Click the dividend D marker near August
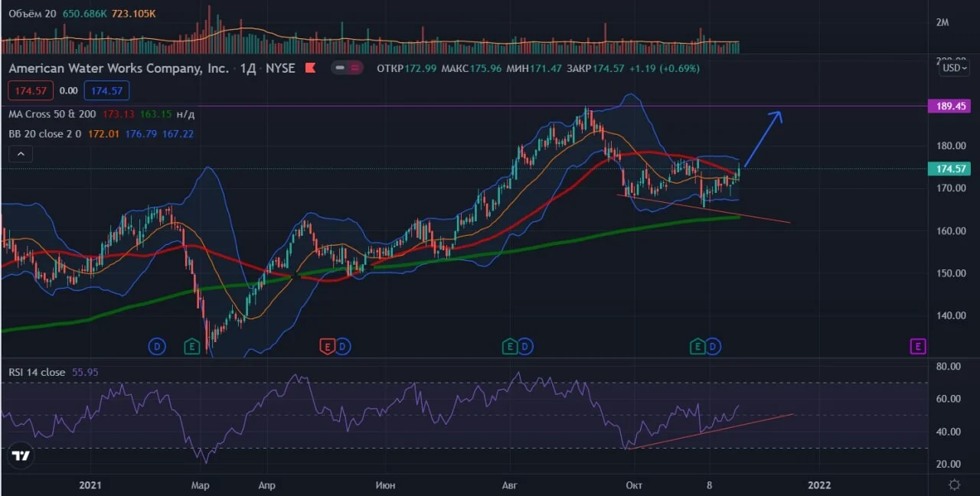 [x=524, y=348]
